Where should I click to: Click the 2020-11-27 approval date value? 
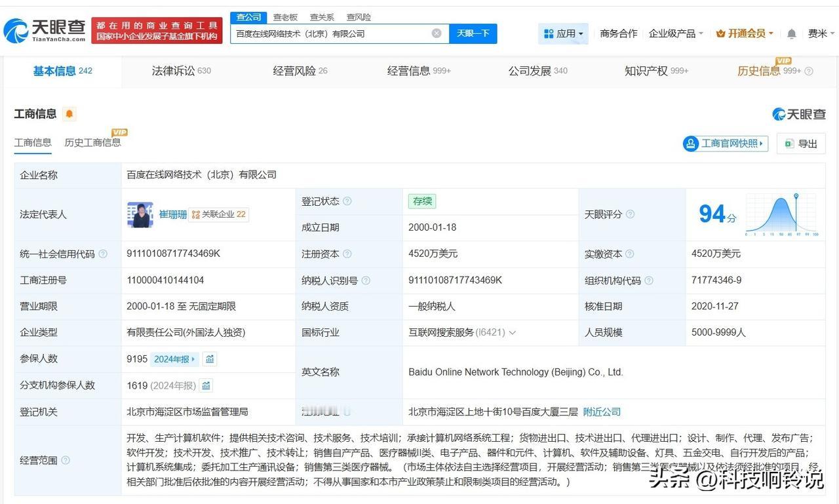[715, 307]
